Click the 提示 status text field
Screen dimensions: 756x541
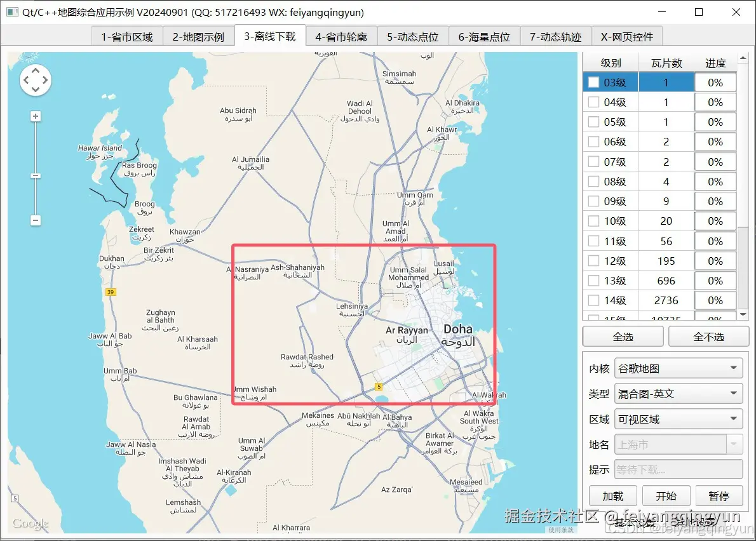(678, 469)
